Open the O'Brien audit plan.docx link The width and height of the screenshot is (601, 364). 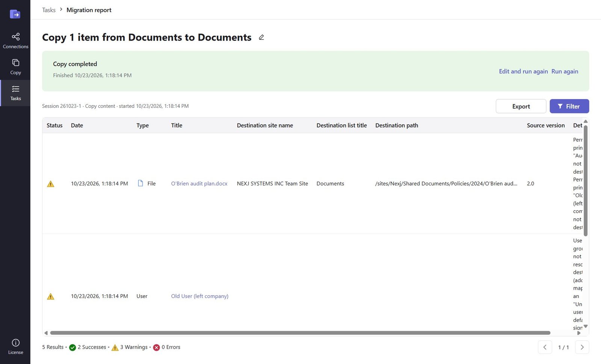coord(199,184)
